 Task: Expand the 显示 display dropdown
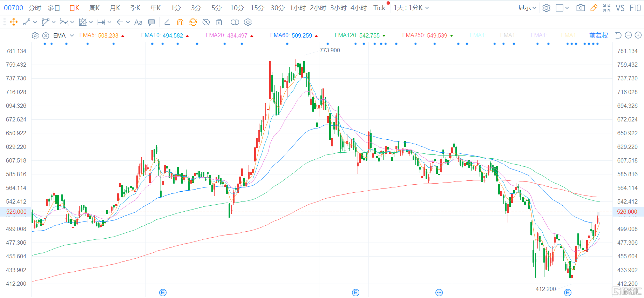527,8
